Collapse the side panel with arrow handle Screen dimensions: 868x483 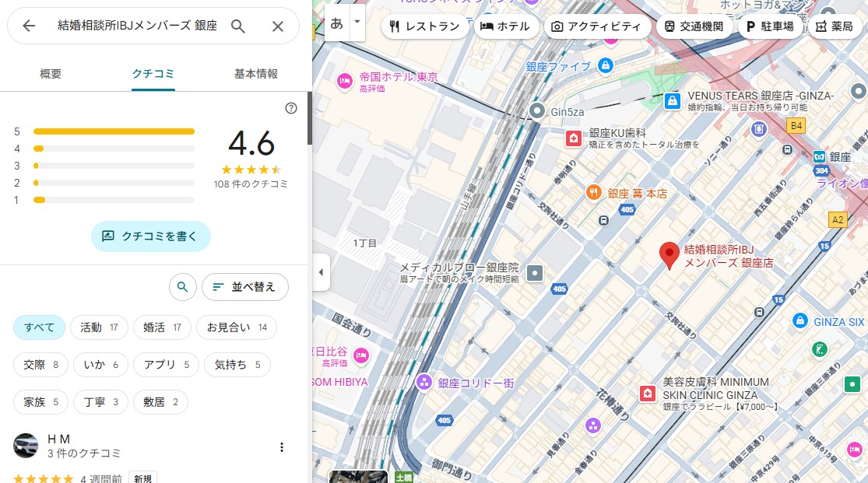(321, 272)
